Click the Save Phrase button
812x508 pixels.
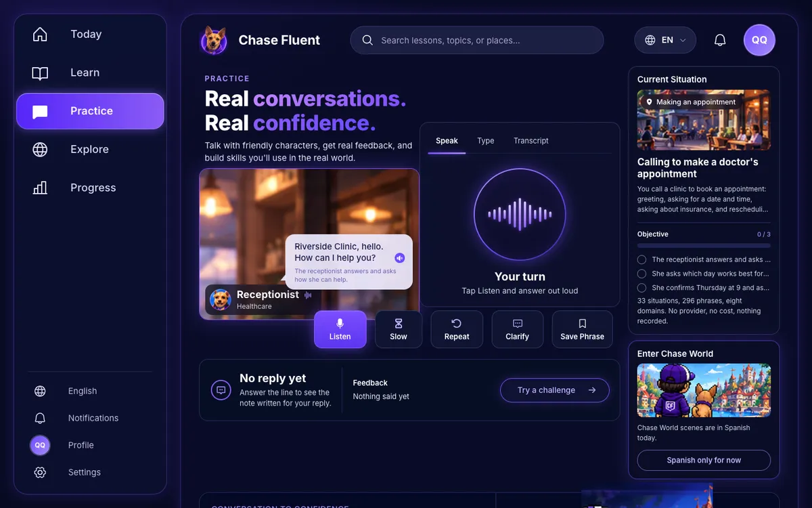[x=583, y=329]
